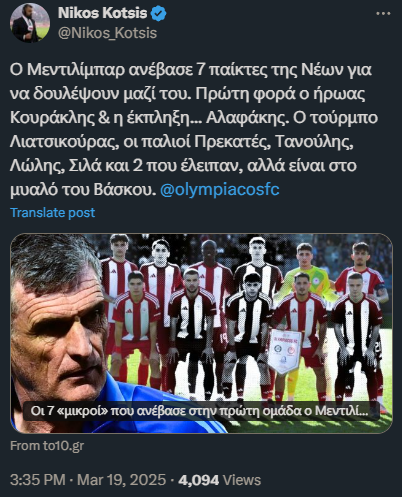Screen dimensions: 402x497
Task: Click the tweet line starting with Κουράκλης
Action: click(194, 118)
